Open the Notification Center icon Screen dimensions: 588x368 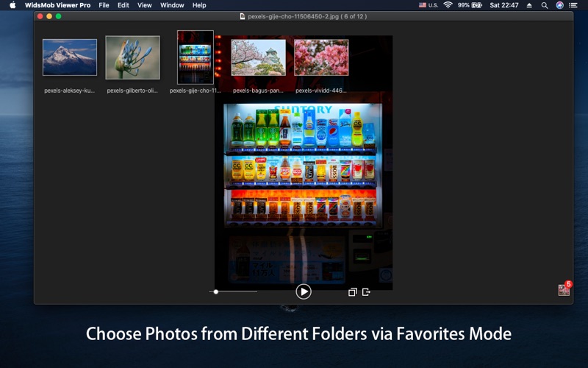point(576,5)
